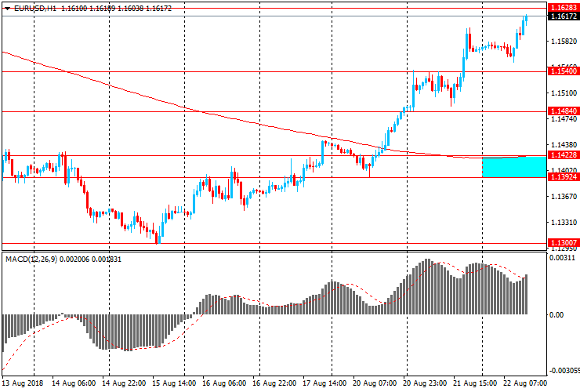Click the triangle arrow beside EURUSD,H1 title
Image resolution: width=580 pixels, height=392 pixels.
coord(7,9)
